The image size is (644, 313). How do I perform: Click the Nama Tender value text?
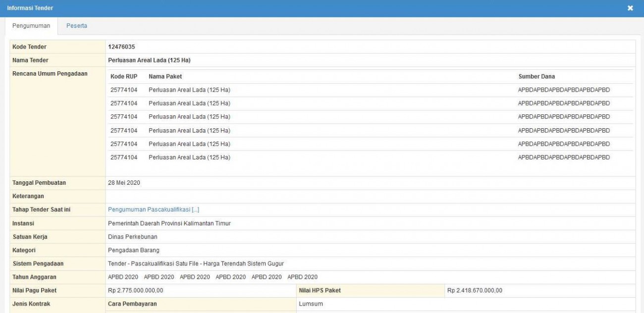click(x=149, y=60)
